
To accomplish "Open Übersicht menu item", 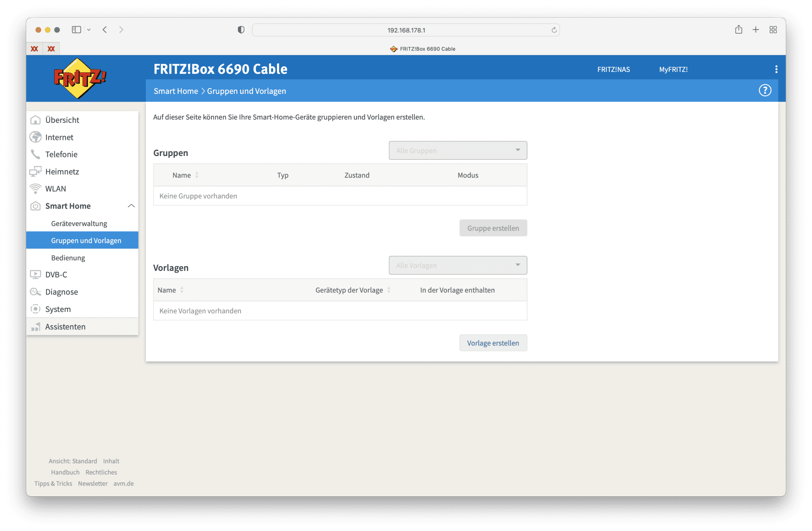I will coord(82,120).
